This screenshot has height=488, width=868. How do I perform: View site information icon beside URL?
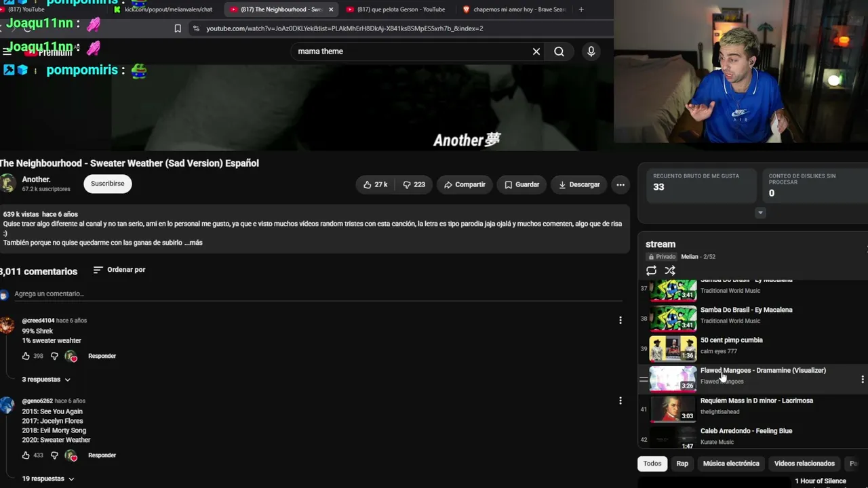pyautogui.click(x=196, y=28)
